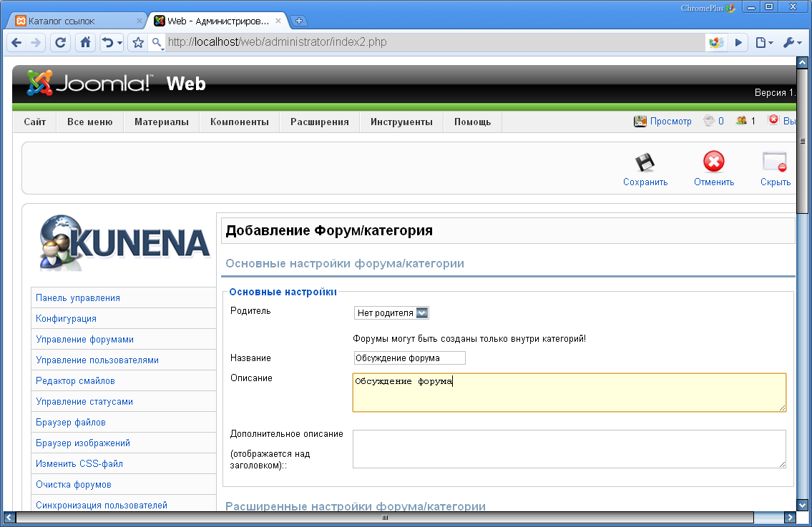Open the Материалы menu
This screenshot has height=527, width=812.
click(x=162, y=122)
